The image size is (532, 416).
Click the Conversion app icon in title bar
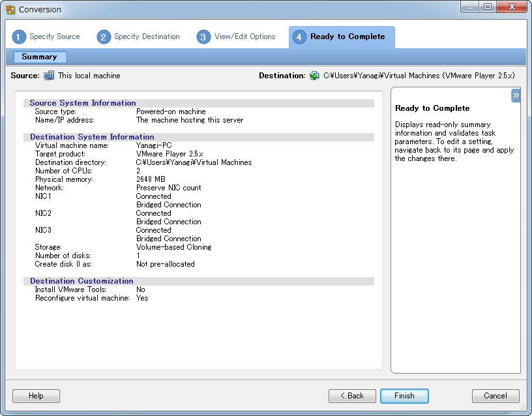coord(10,10)
